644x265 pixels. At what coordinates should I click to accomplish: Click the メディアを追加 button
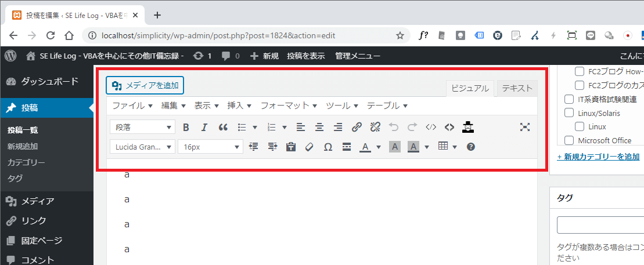[x=145, y=85]
